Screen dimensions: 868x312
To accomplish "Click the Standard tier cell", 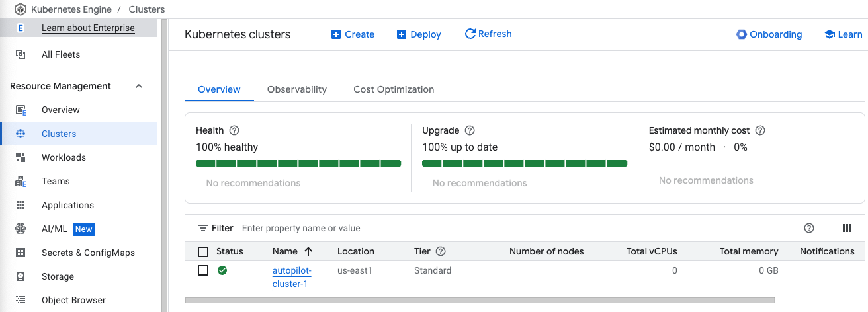I will [433, 270].
